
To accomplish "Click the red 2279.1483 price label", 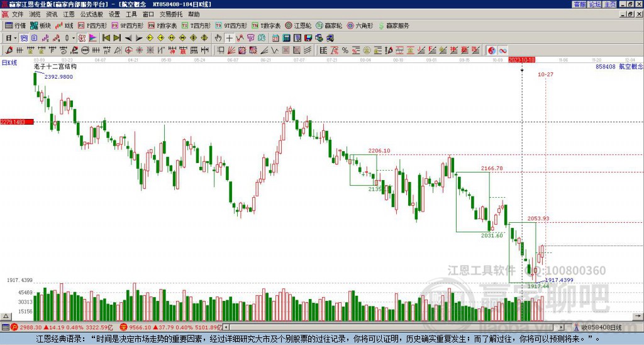I will (17, 122).
